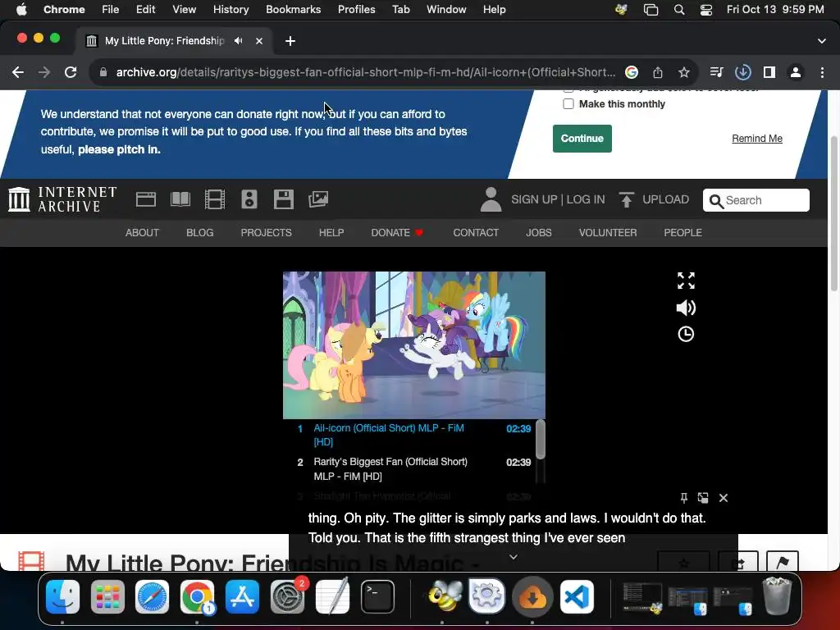Viewport: 840px width, 630px height.
Task: Open the VOLUNTEER navigation item
Action: (x=608, y=232)
